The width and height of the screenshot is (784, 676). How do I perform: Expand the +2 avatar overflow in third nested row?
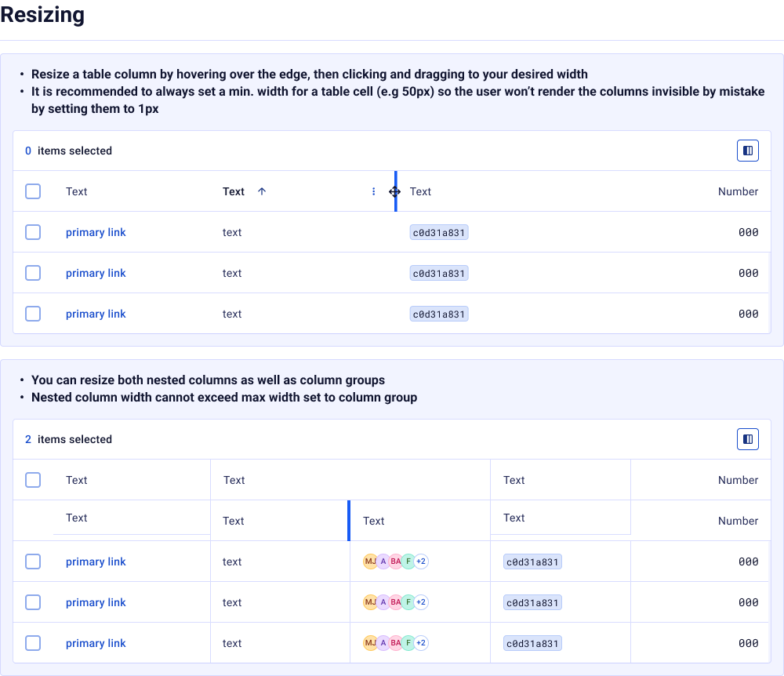421,643
